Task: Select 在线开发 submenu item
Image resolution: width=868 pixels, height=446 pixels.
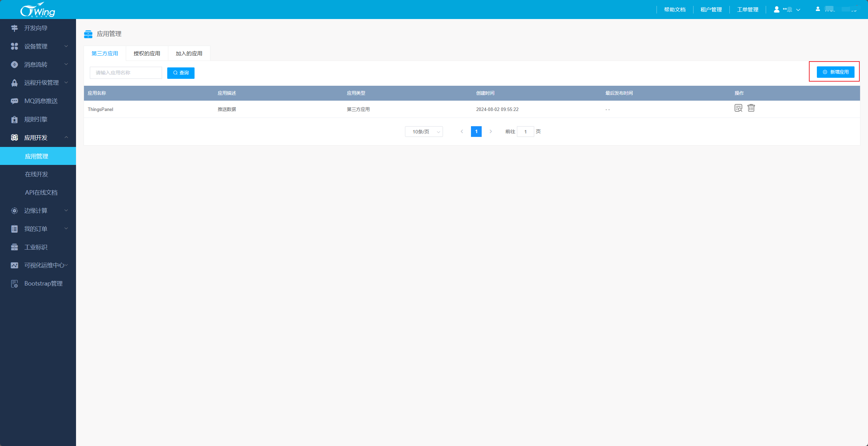Action: [x=36, y=174]
